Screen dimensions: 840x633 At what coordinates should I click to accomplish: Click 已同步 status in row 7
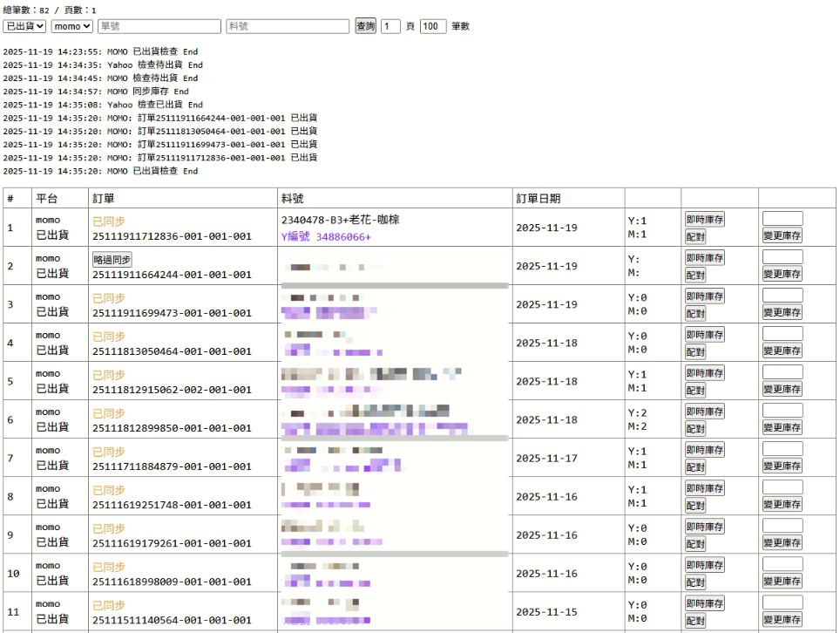109,452
